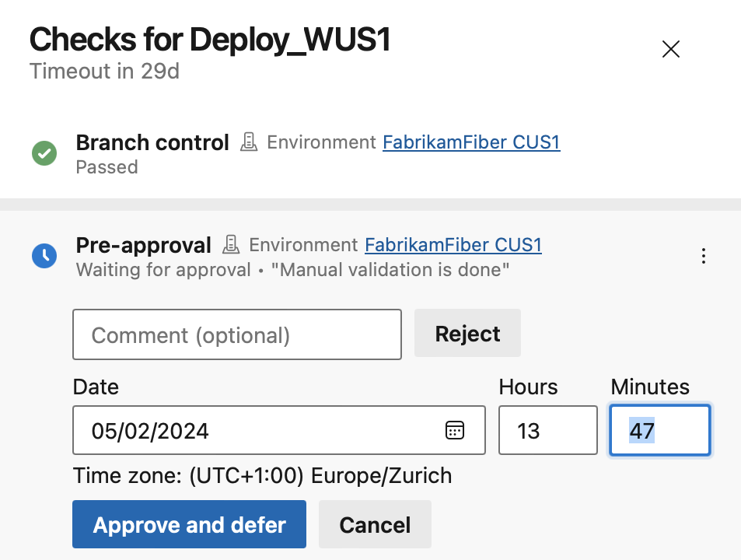The height and width of the screenshot is (560, 741).
Task: Click the Reject button
Action: pos(467,333)
